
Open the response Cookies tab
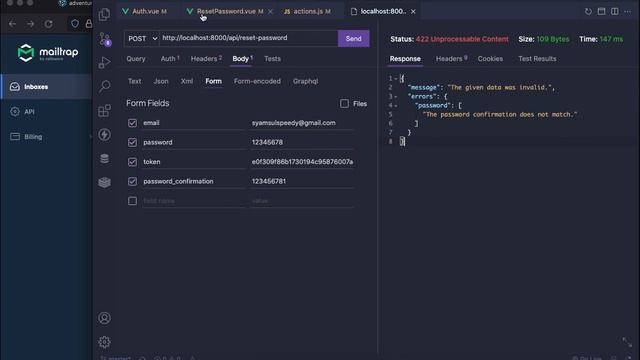490,59
